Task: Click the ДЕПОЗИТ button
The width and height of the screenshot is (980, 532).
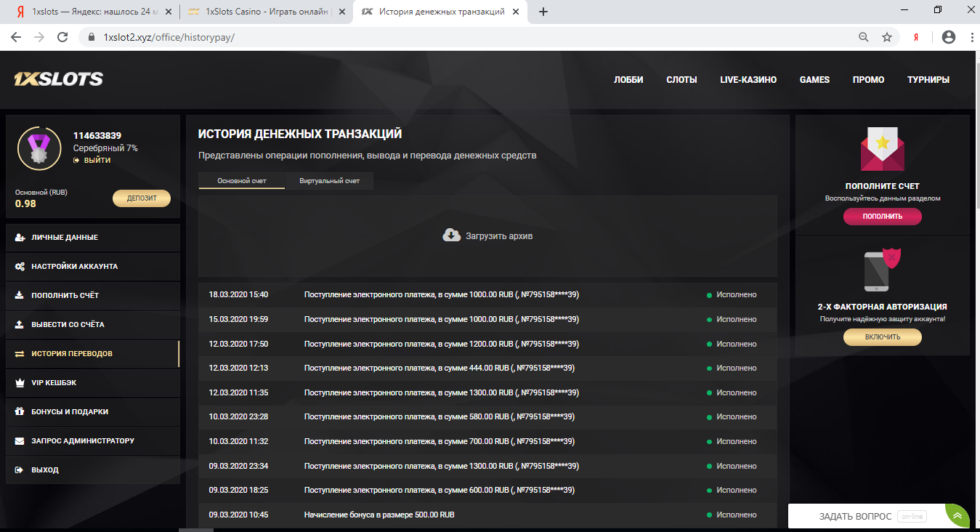Action: click(142, 198)
